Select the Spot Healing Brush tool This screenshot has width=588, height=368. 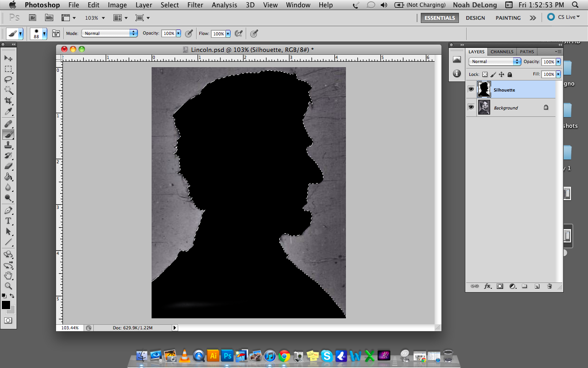(x=8, y=124)
